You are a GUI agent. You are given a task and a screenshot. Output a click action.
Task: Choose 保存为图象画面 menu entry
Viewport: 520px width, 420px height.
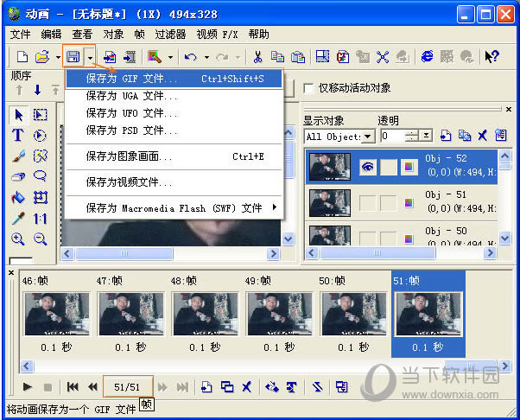[174, 156]
